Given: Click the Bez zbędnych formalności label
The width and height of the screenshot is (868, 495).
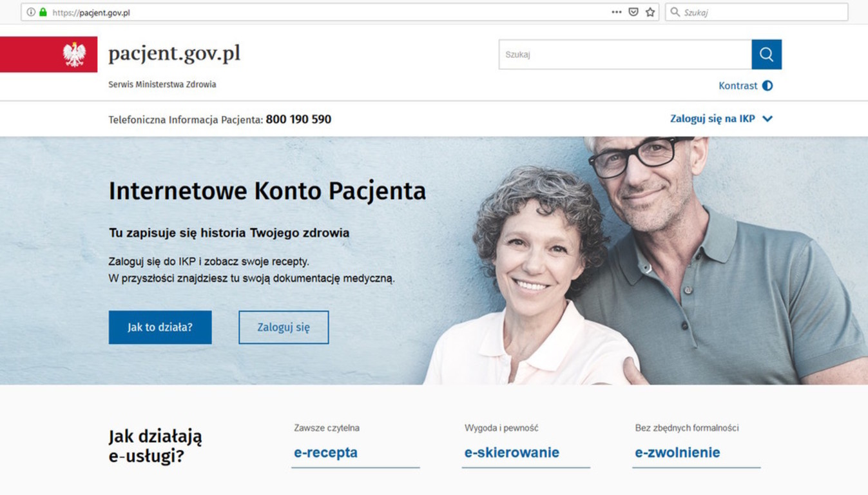Looking at the screenshot, I should (687, 428).
